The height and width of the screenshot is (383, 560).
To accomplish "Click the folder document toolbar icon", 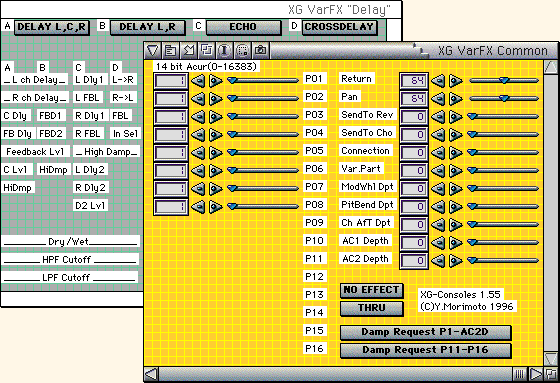I will (x=171, y=50).
